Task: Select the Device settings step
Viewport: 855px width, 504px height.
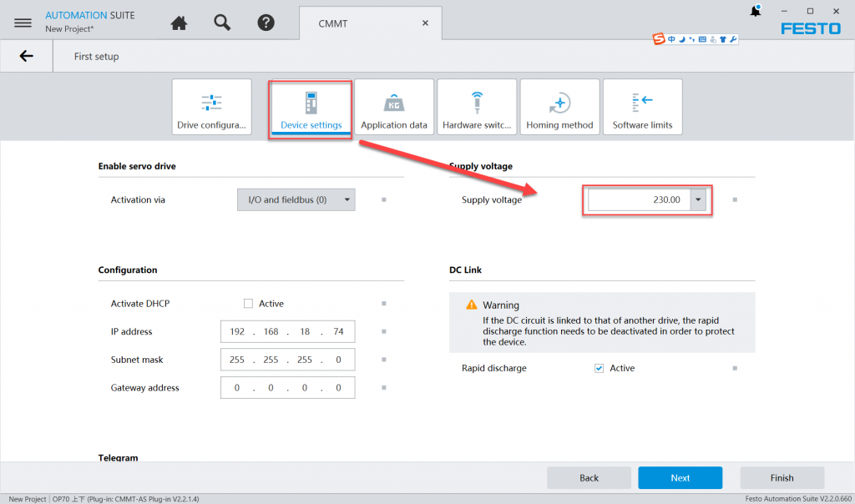Action: pyautogui.click(x=311, y=107)
